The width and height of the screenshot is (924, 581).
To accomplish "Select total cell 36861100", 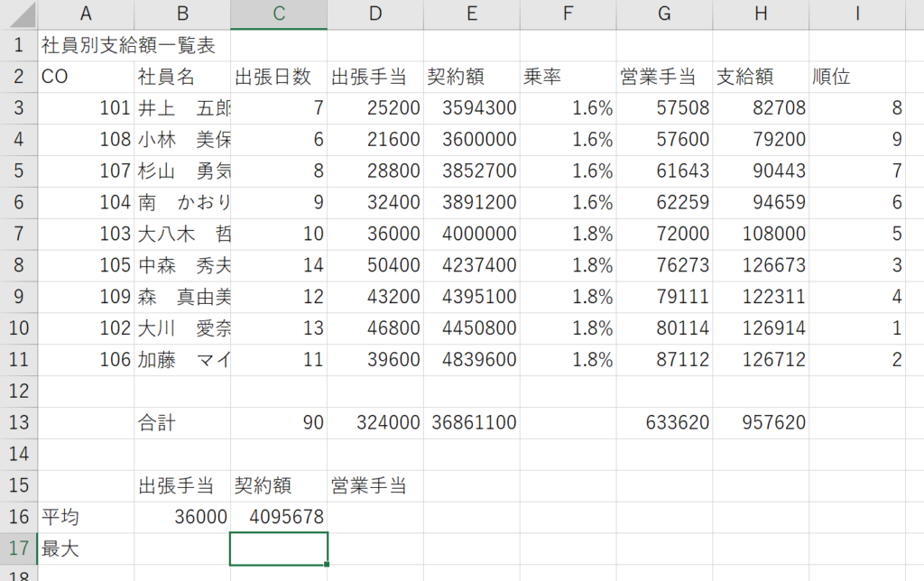I will (x=471, y=422).
